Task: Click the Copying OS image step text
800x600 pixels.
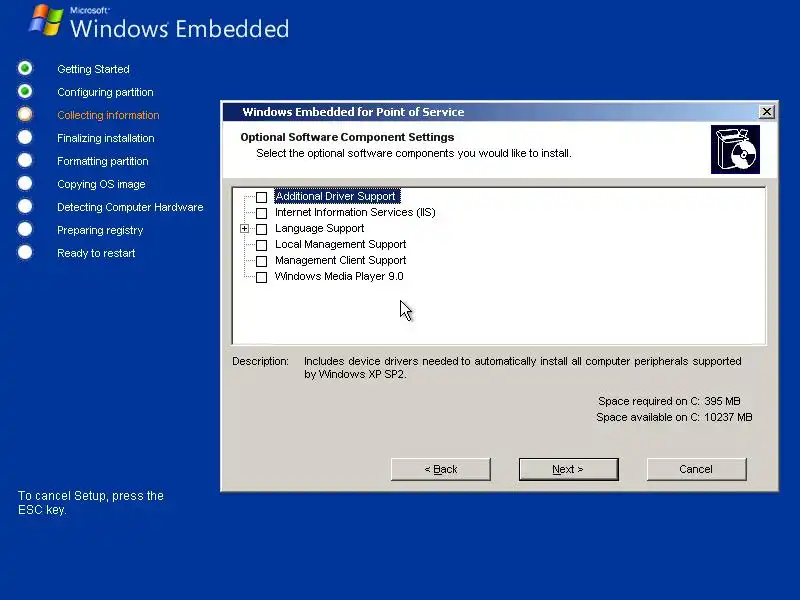Action: click(101, 184)
